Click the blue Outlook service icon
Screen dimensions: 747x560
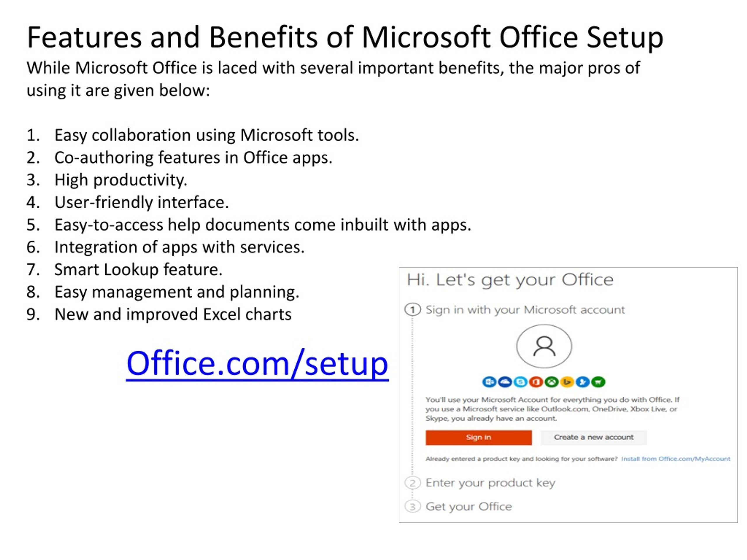[489, 382]
